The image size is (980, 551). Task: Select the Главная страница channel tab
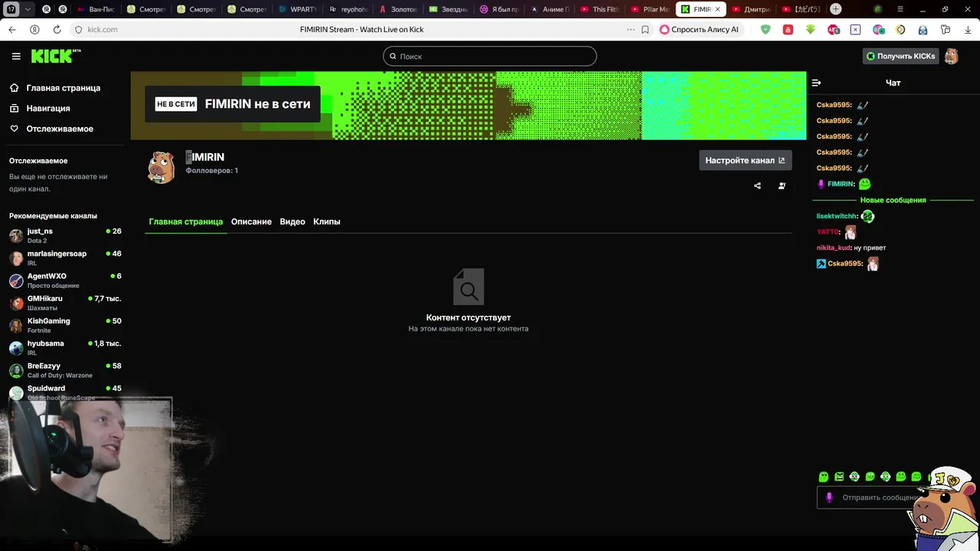pos(185,221)
